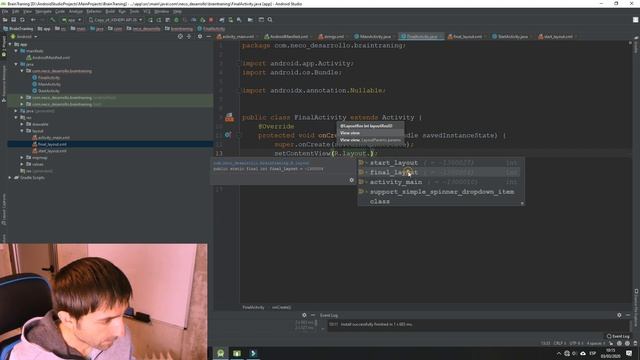Screen dimensions: 640x360
Task: Collapse the manifests folder arrow
Action: pyautogui.click(x=16, y=51)
